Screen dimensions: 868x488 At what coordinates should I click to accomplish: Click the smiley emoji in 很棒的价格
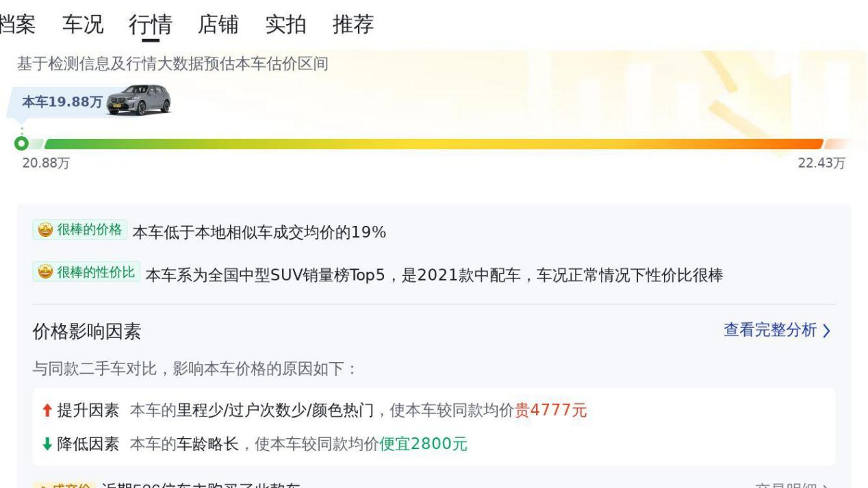45,231
